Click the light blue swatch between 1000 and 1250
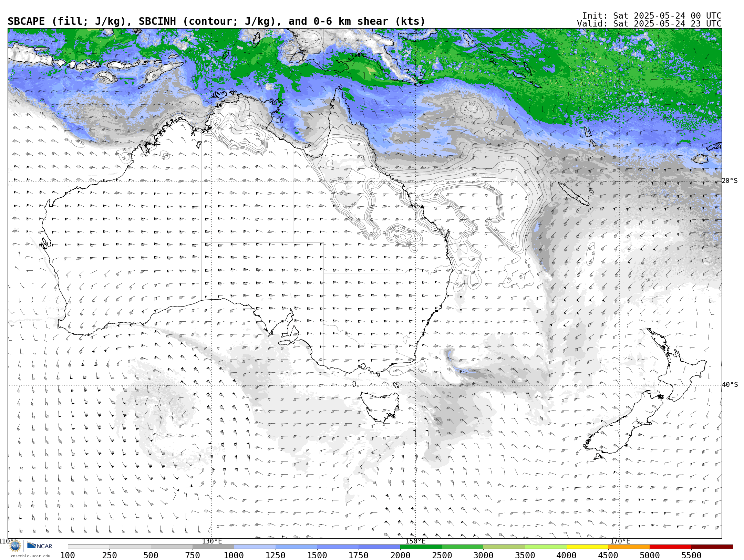The height and width of the screenshot is (560, 744). point(255,547)
